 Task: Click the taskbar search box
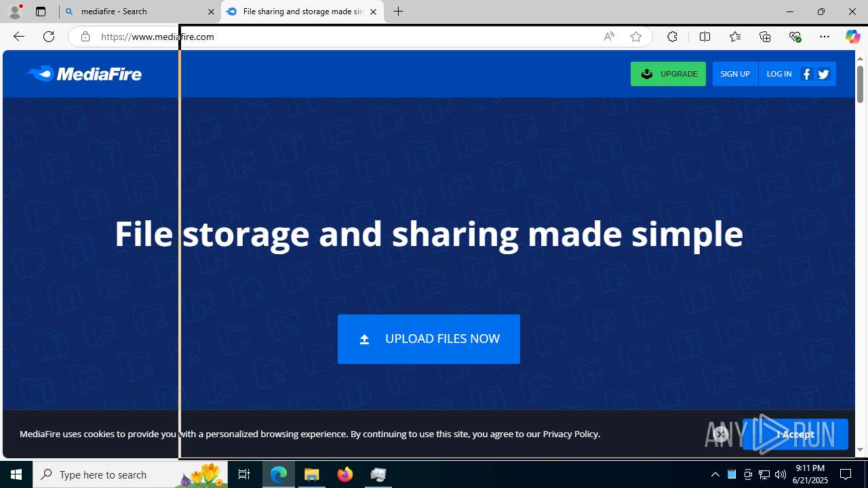(x=130, y=474)
